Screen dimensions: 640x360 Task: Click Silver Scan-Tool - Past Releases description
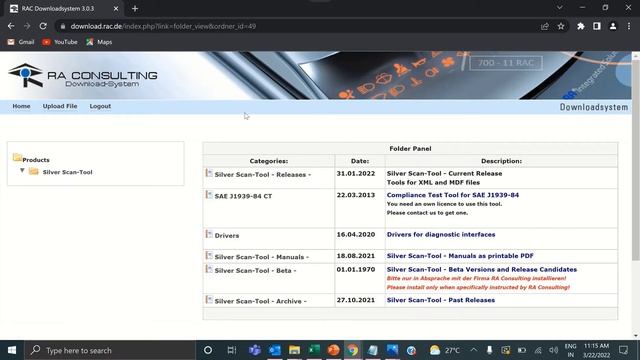pos(441,300)
